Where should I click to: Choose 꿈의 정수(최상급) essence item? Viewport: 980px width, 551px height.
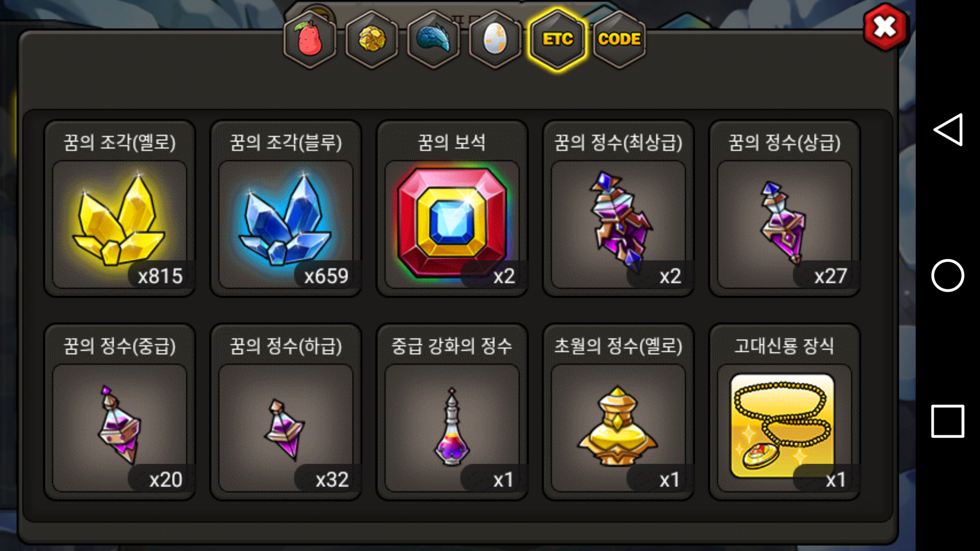point(618,209)
